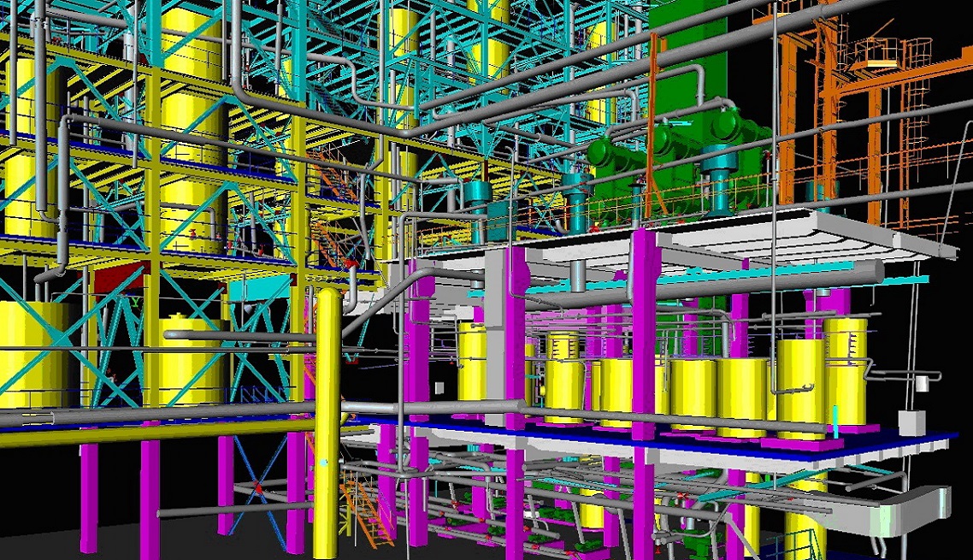Click the red panel on the left structure

pos(118,280)
